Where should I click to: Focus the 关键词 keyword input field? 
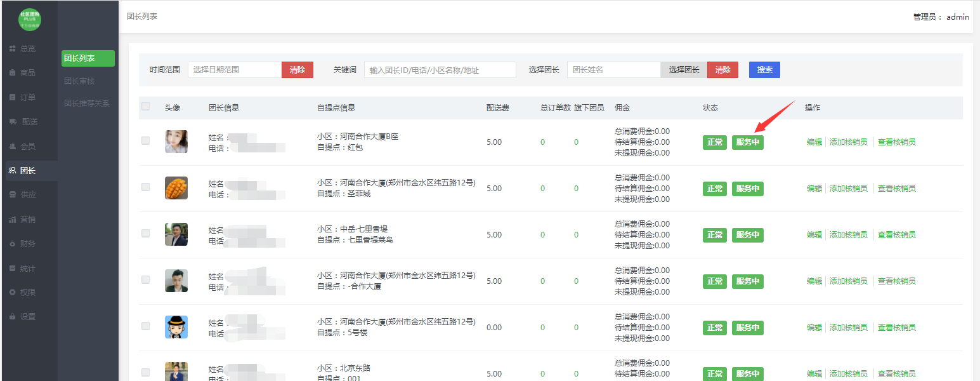point(440,70)
